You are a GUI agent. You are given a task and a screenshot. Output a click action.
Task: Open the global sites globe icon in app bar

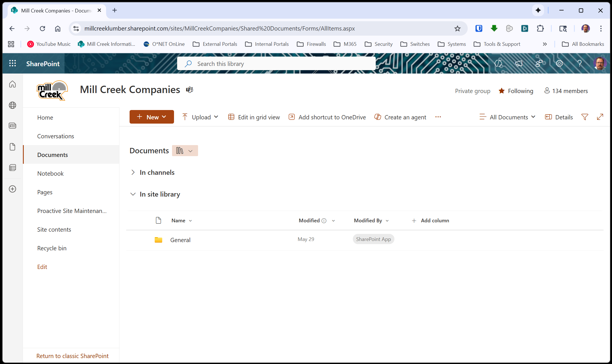pos(12,105)
